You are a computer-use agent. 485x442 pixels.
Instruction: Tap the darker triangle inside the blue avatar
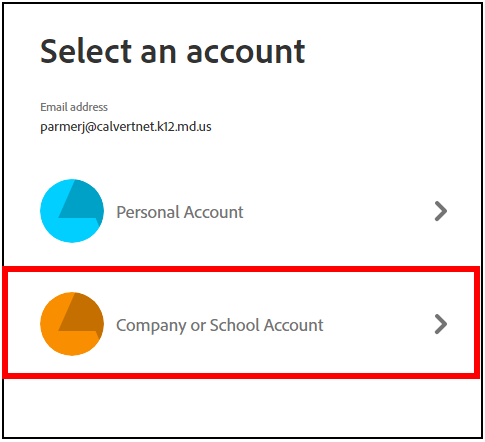[81, 202]
